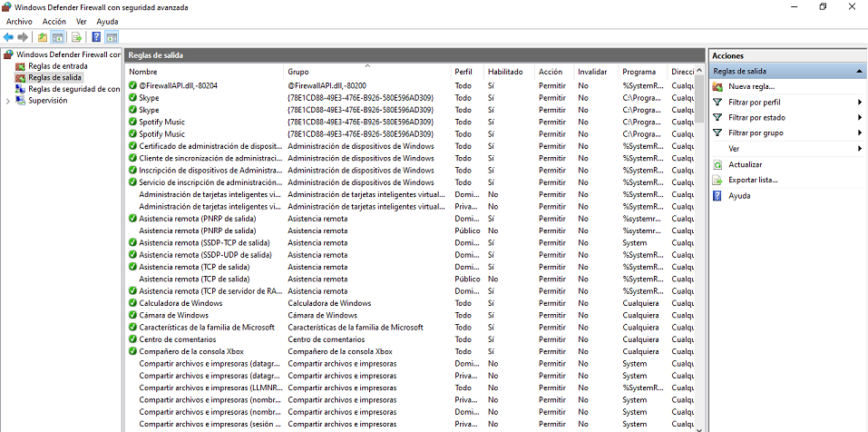The image size is (868, 432).
Task: Open the Filtrar por grupo submenu arrow
Action: tap(860, 133)
